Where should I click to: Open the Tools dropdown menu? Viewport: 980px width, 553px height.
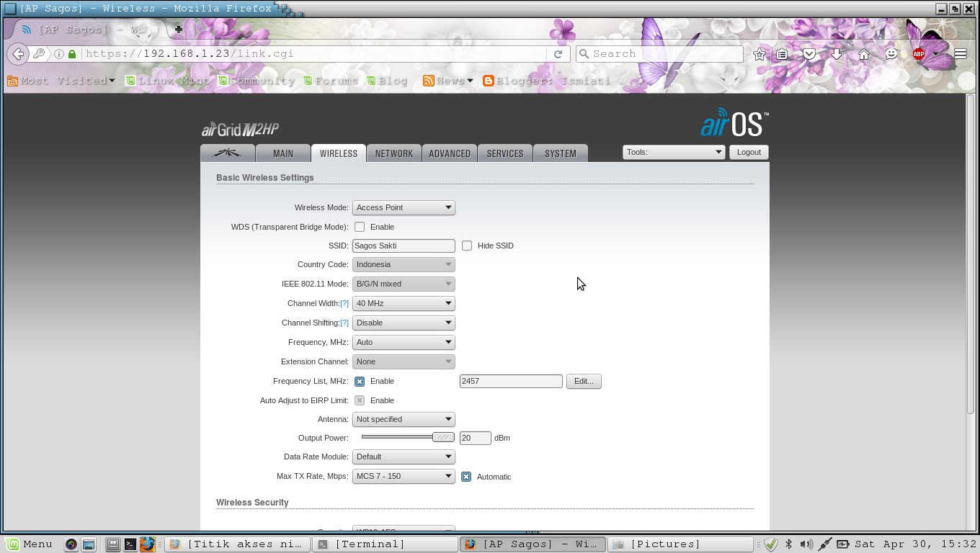click(x=673, y=152)
